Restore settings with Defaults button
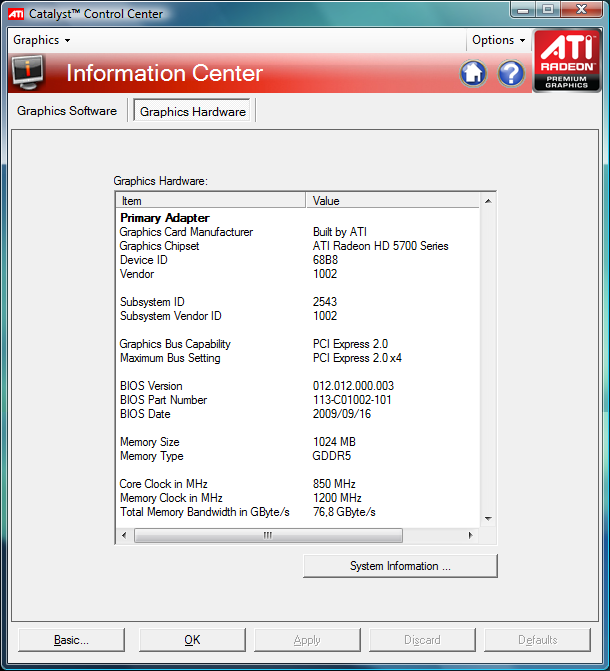The image size is (610, 671). pyautogui.click(x=537, y=640)
